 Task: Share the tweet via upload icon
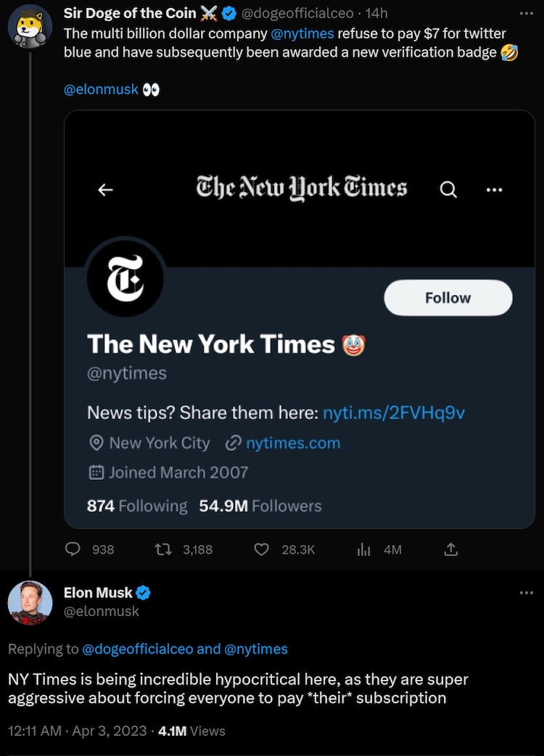click(450, 549)
